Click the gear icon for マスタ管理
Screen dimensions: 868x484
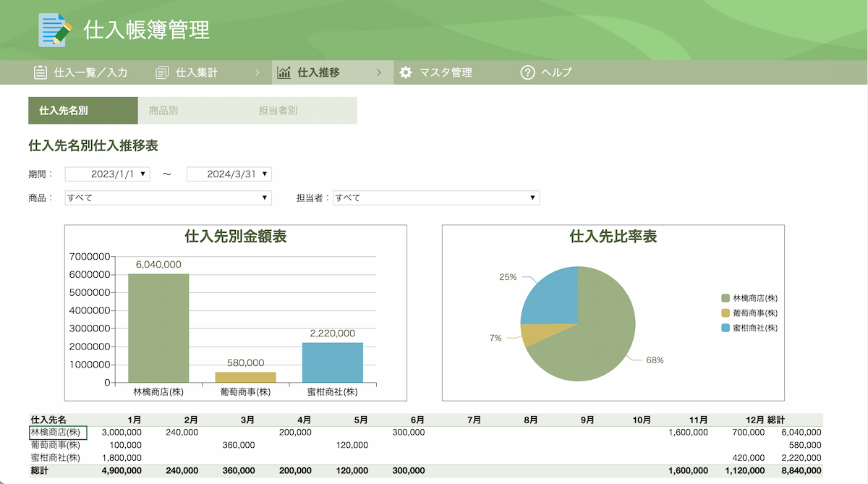(x=406, y=72)
